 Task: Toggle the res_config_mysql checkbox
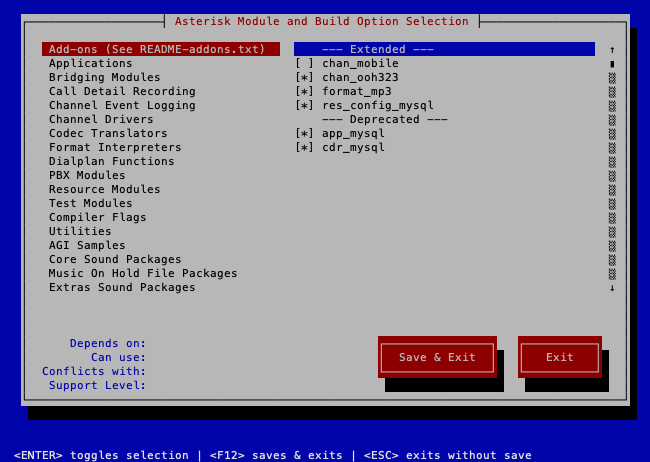click(x=304, y=105)
